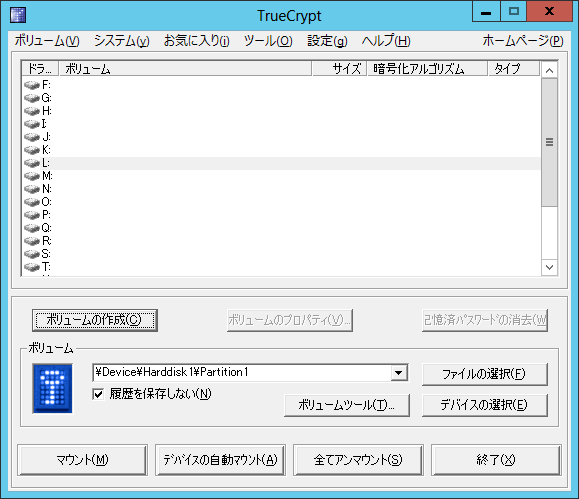Click the drive icon for S:
The image size is (579, 499).
(x=32, y=254)
